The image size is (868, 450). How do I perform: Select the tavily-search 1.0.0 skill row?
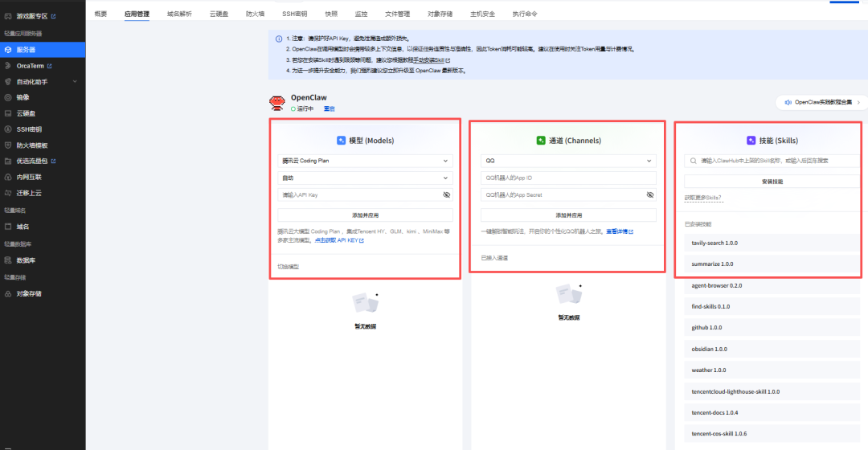(772, 243)
